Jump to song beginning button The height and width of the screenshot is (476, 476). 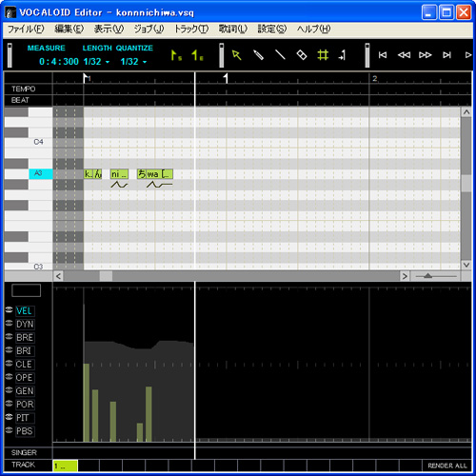click(x=383, y=55)
